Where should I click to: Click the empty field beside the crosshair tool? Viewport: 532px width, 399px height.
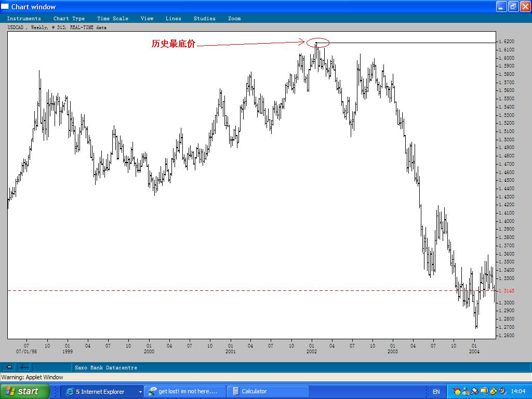click(51, 367)
